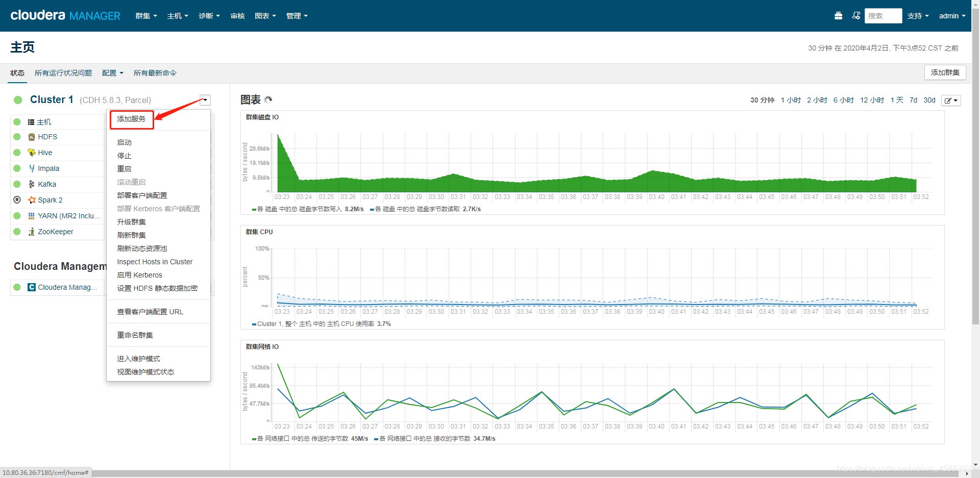The image size is (980, 478).
Task: Set chart time range to 1 小时
Action: pos(791,100)
